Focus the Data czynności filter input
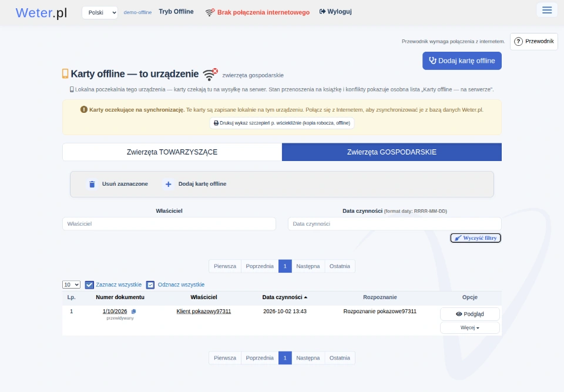This screenshot has width=564, height=392. click(x=395, y=223)
